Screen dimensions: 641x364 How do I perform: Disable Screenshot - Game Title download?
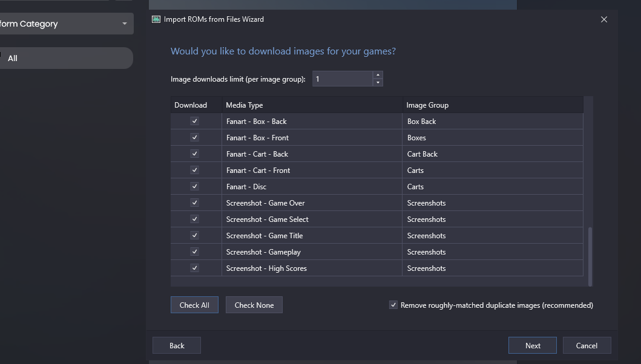click(194, 235)
